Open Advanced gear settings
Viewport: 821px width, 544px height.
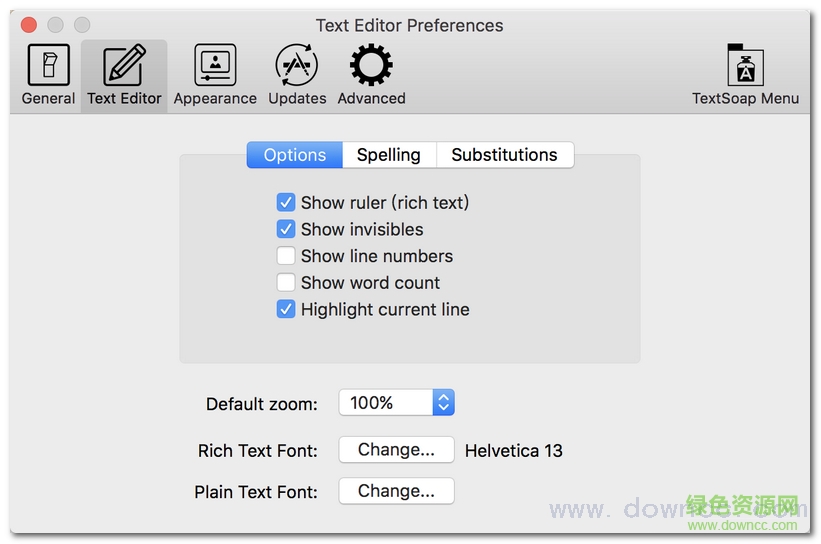[371, 74]
